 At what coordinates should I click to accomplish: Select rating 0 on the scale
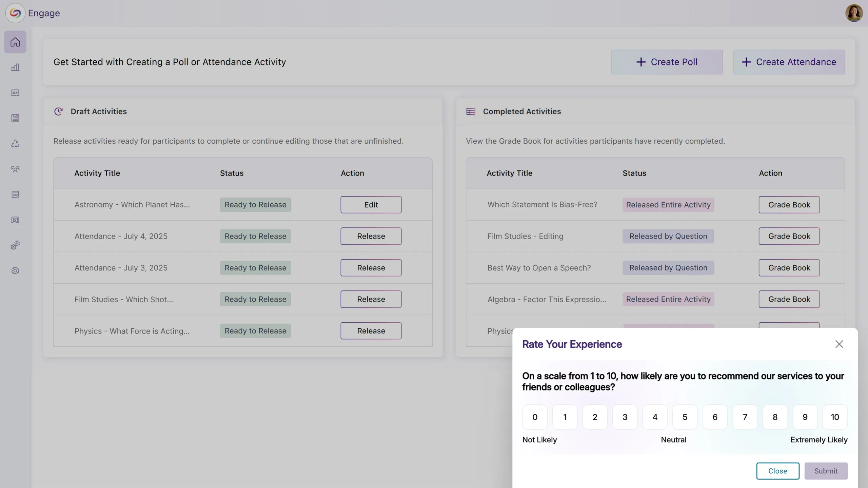pos(535,417)
